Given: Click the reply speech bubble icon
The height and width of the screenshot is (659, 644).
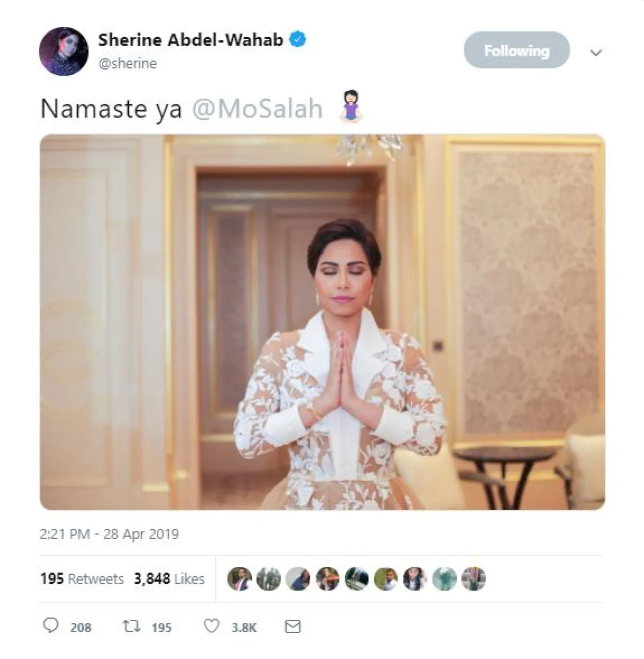Looking at the screenshot, I should (x=50, y=626).
